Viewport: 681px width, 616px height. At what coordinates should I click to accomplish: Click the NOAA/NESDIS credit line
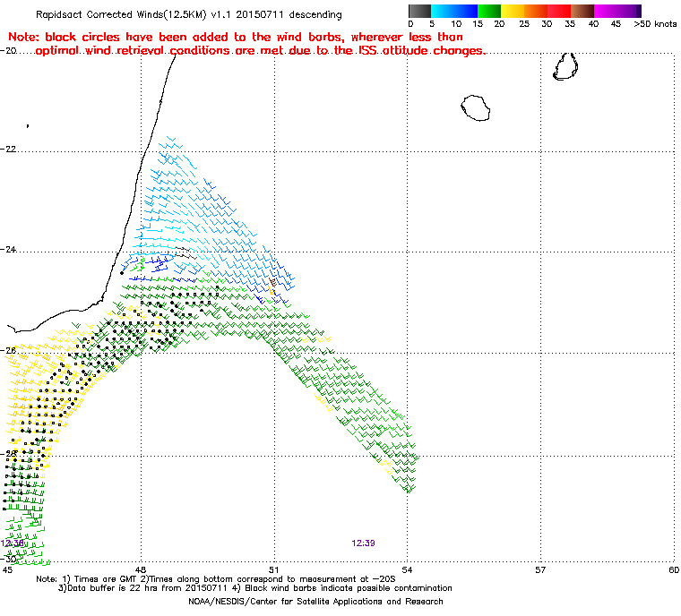pos(315,602)
